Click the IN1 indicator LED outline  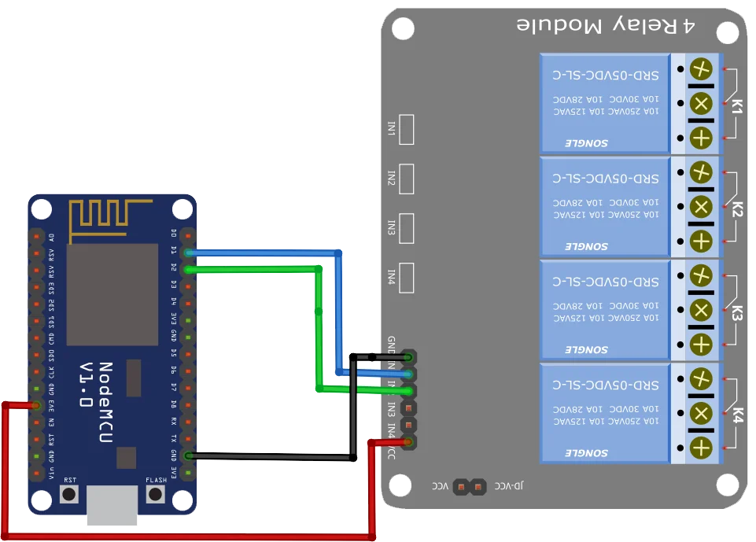(407, 129)
